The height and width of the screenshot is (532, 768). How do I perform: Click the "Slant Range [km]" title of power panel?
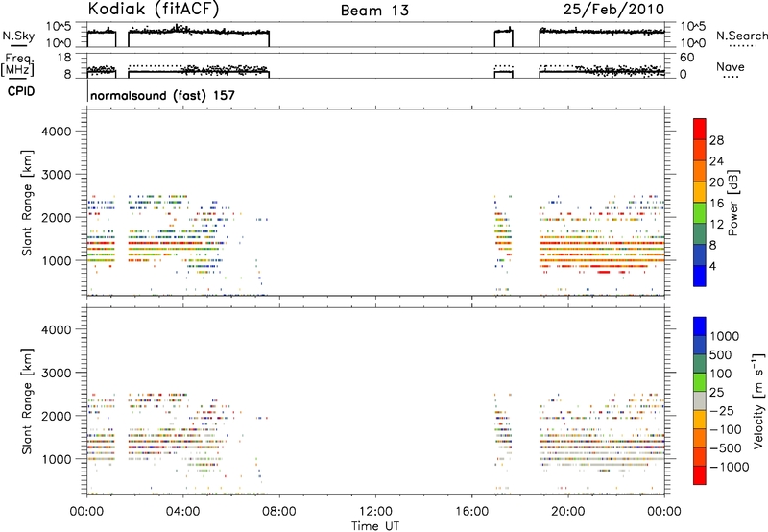pos(27,203)
